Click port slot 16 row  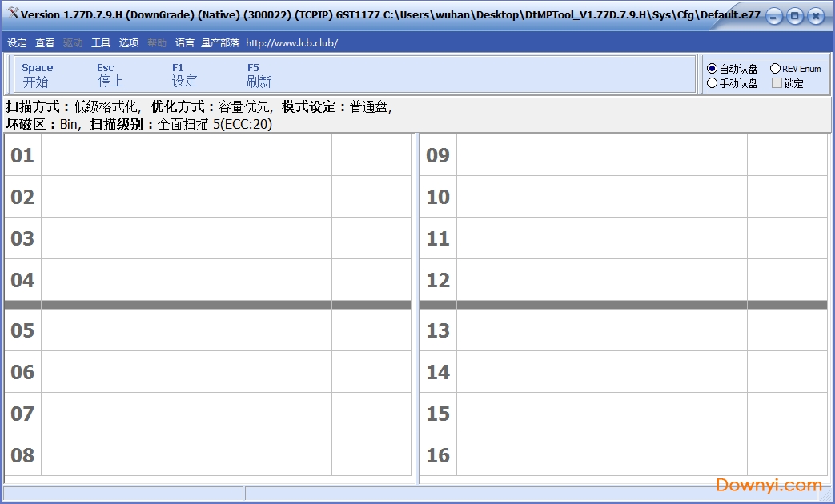click(x=601, y=455)
